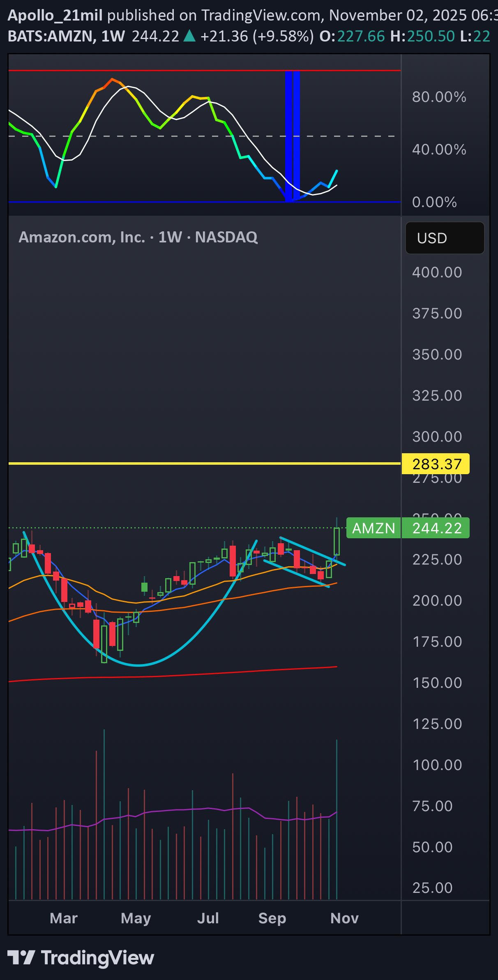Click the 100.00 price axis label
The image size is (498, 980).
click(437, 765)
